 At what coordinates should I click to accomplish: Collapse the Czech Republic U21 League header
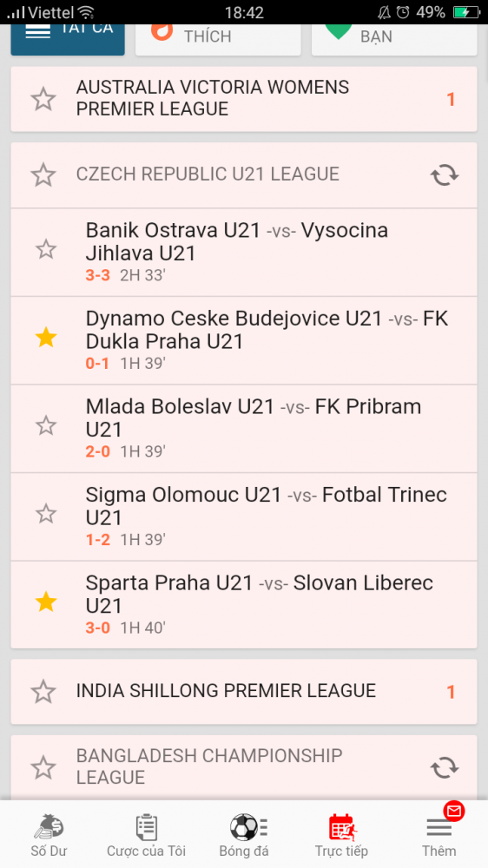point(244,175)
